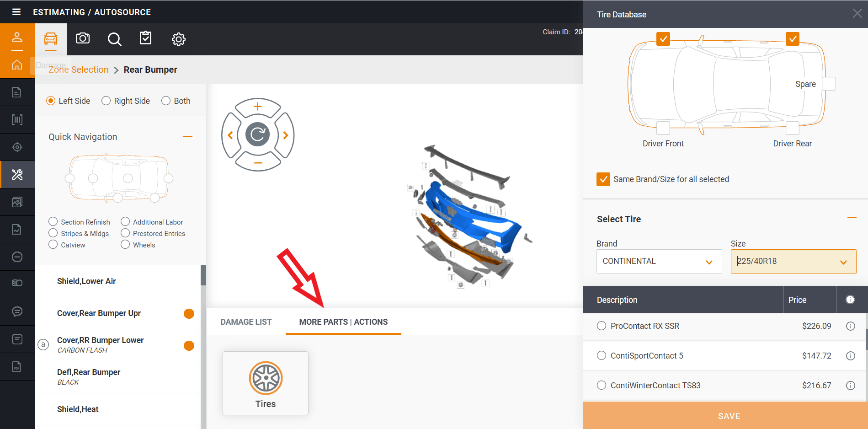Open the Brand dropdown showing CONTINENTAL
This screenshot has height=429, width=868.
coord(659,261)
